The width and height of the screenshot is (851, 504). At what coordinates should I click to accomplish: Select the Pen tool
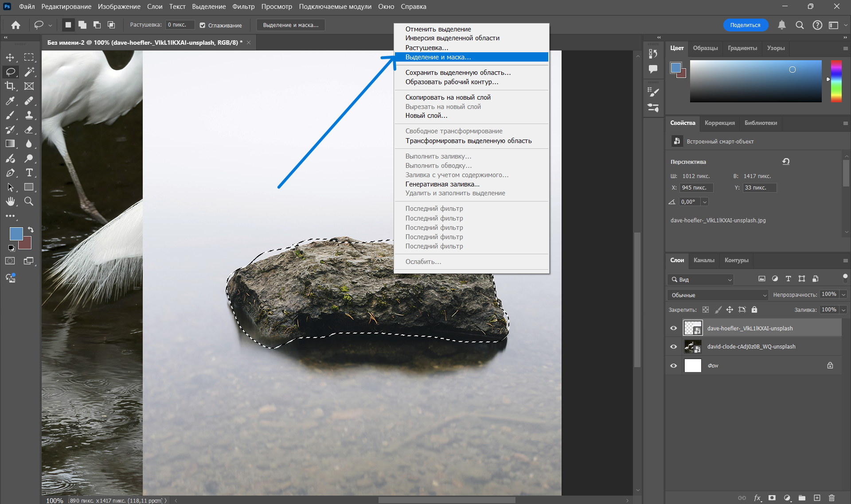[x=10, y=173]
